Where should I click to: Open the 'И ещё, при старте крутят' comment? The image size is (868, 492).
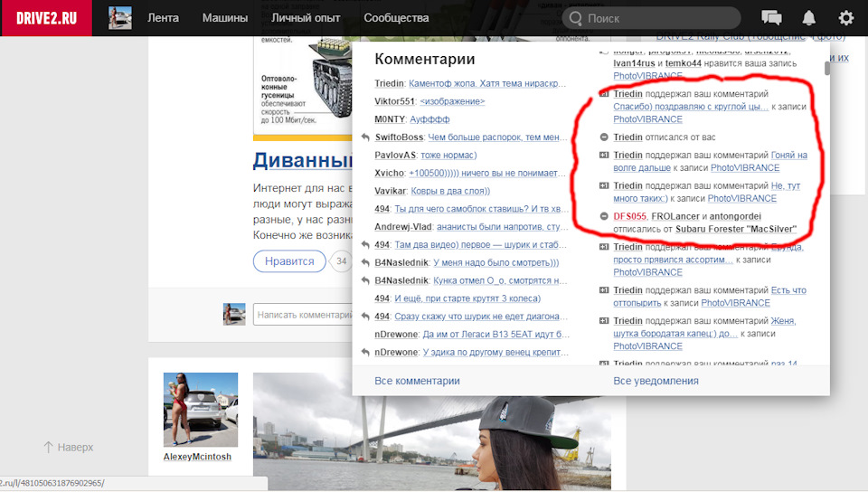pos(467,298)
